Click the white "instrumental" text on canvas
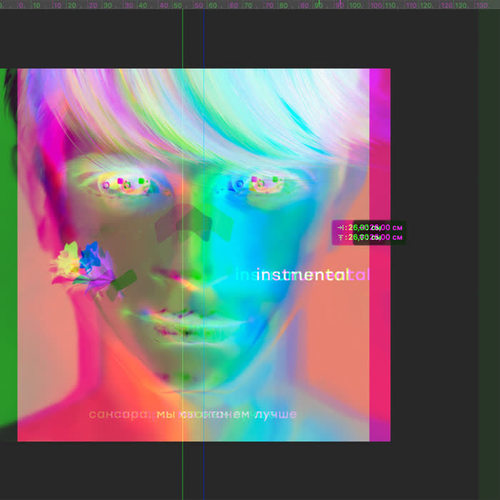This screenshot has height=500, width=500. point(303,275)
